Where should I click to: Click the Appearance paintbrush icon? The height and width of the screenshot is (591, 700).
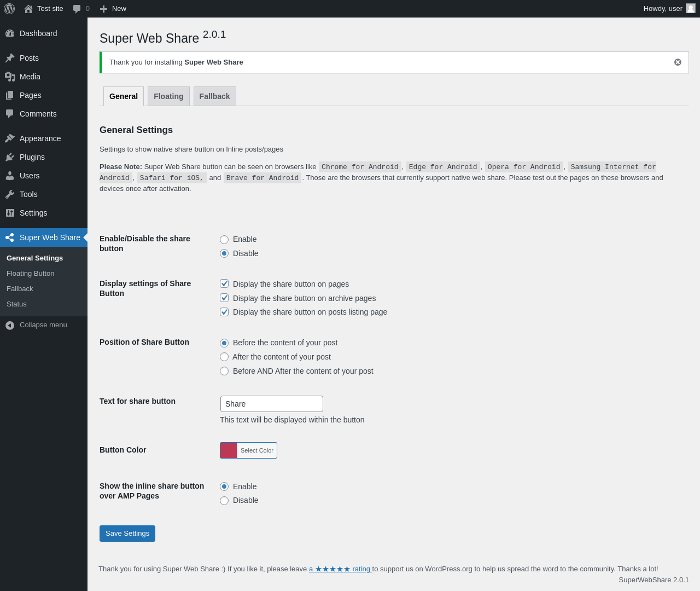click(10, 138)
